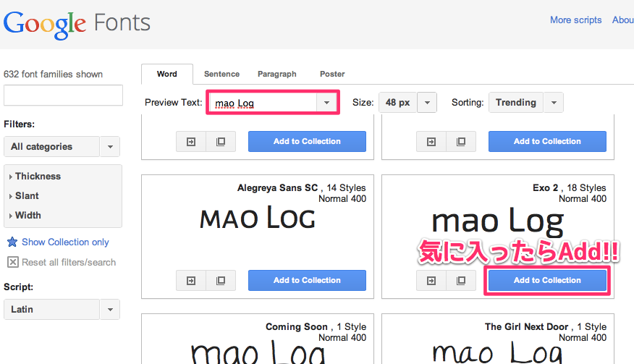Screen dimensions: 634x364
Task: Click pop-out icon in top-right font card
Action: tap(461, 142)
